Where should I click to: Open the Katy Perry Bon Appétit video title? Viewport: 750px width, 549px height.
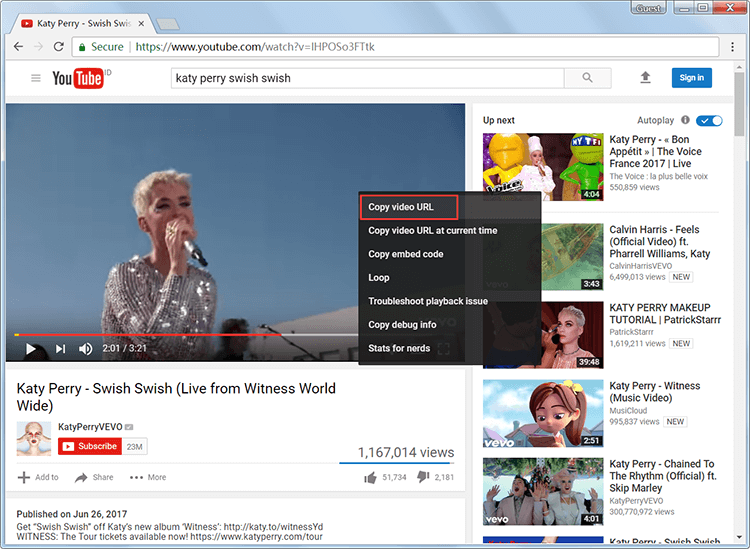point(655,151)
